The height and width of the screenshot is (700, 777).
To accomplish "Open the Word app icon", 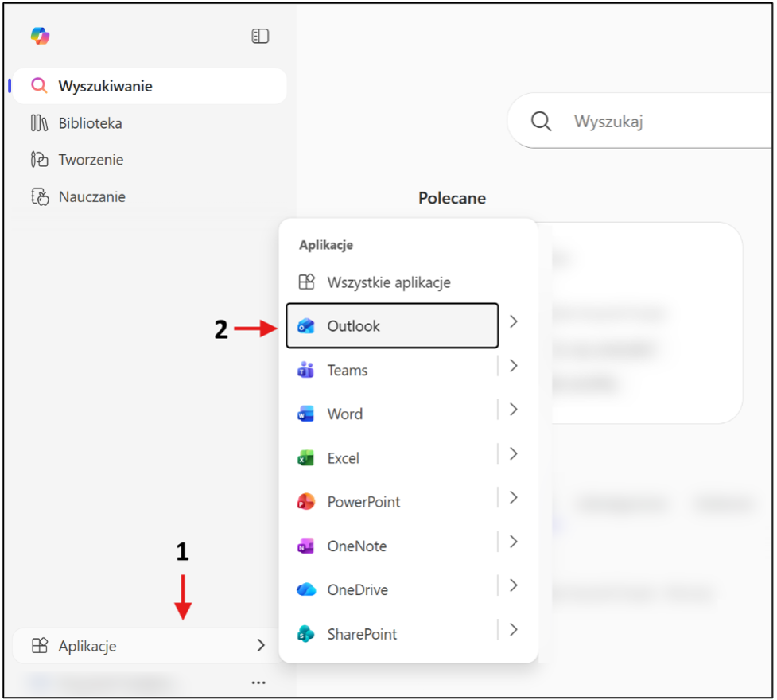I will (x=305, y=414).
